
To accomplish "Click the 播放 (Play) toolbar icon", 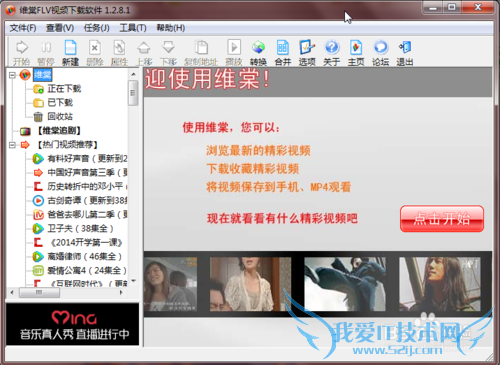I will pyautogui.click(x=234, y=52).
